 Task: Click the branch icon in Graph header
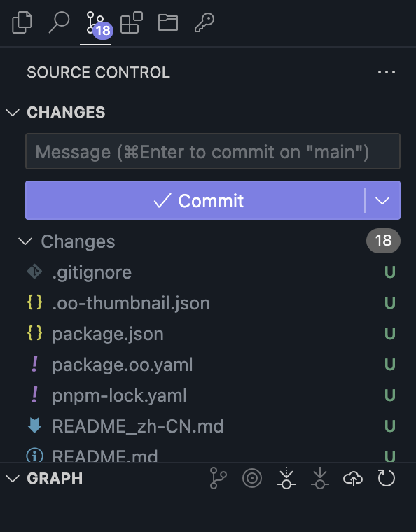pos(219,478)
